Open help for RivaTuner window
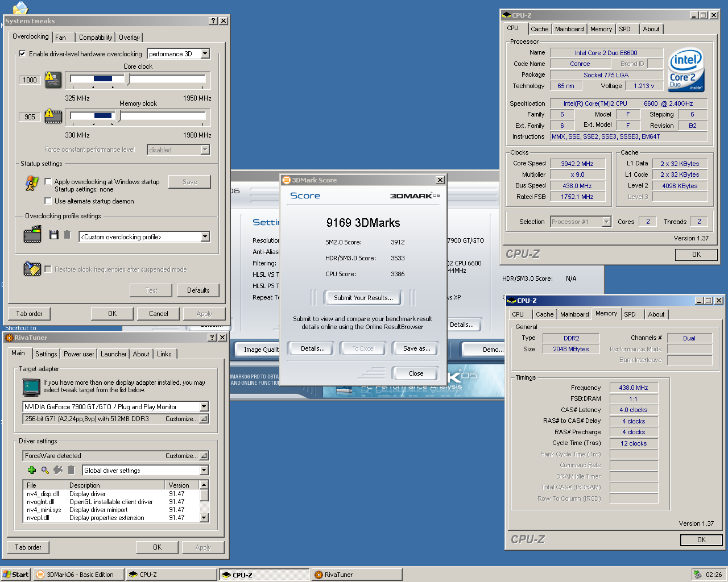 (x=212, y=337)
